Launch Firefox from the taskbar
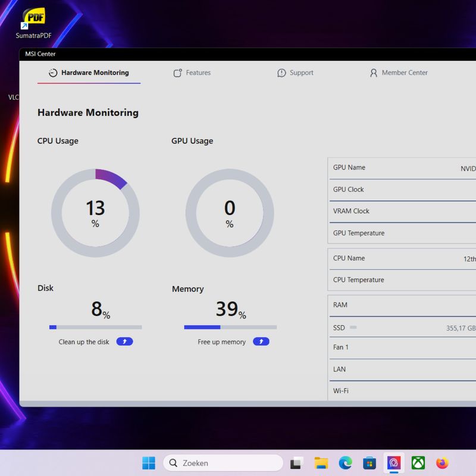Screen dimensions: 476x476 pyautogui.click(x=442, y=463)
